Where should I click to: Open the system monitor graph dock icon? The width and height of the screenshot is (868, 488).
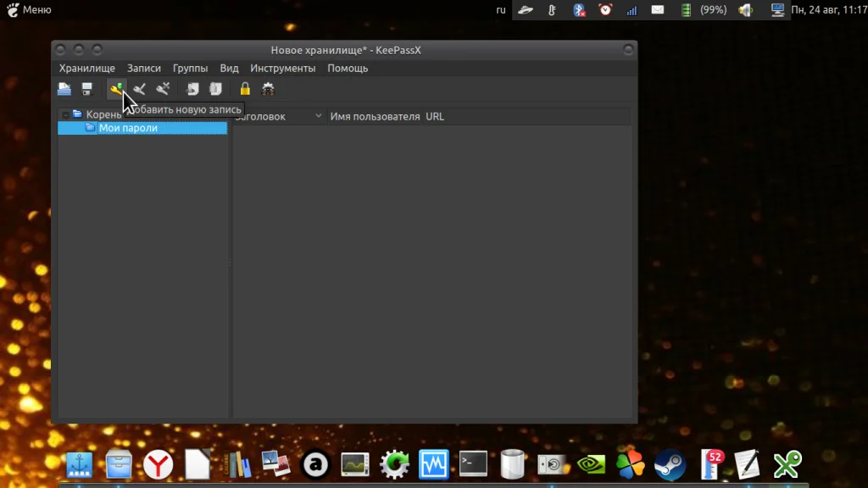click(355, 464)
